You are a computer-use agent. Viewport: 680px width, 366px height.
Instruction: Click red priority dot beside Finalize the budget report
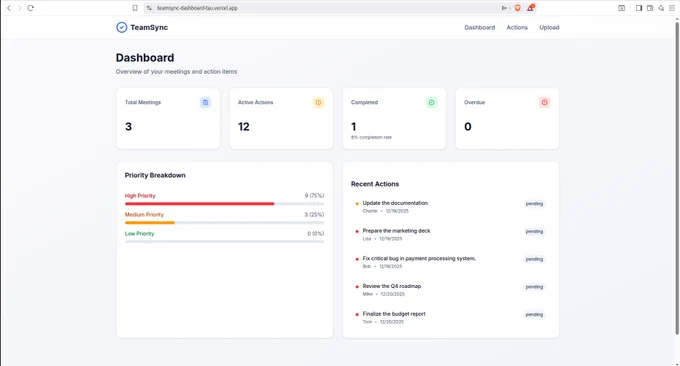pos(357,314)
